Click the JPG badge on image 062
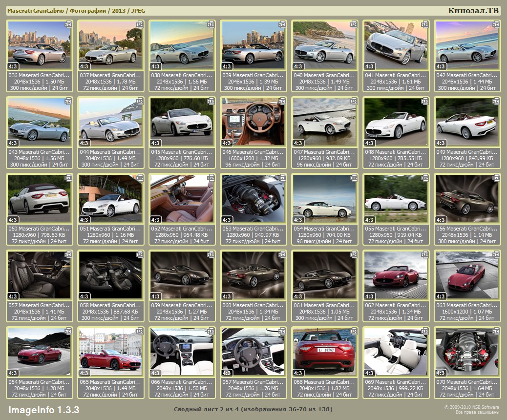The height and width of the screenshot is (420, 507). click(425, 254)
